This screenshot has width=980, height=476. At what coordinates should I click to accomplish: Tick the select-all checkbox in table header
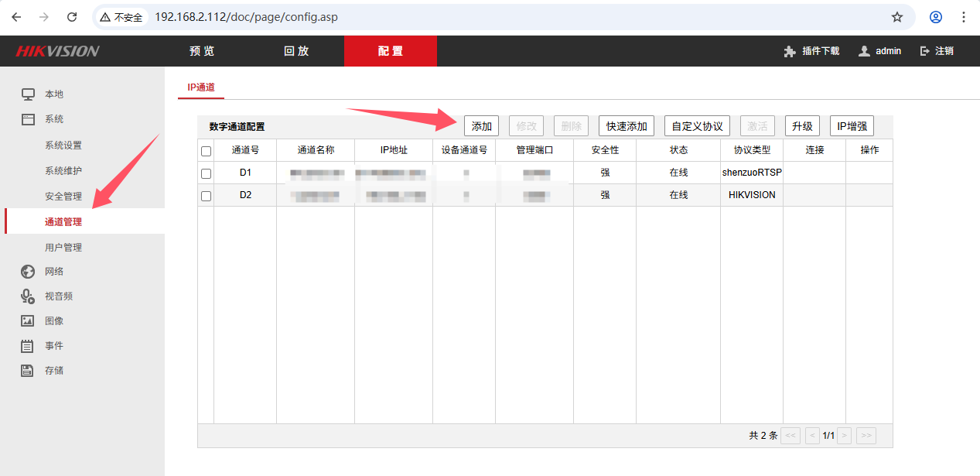point(206,151)
